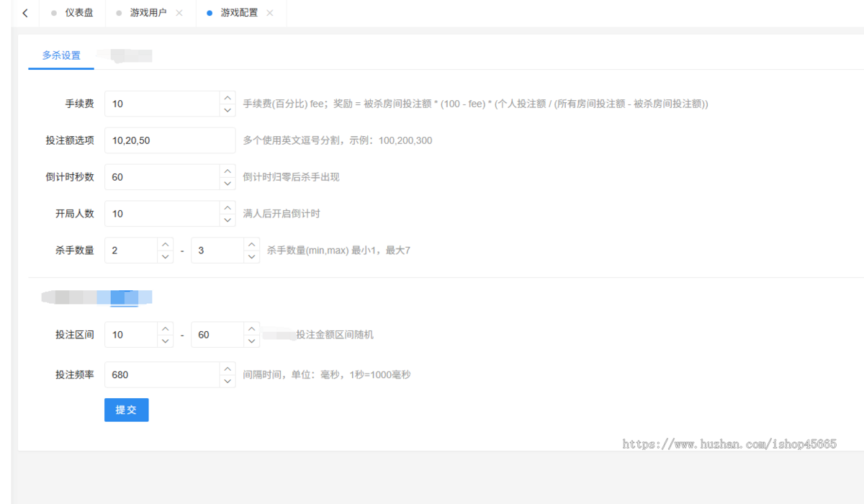864x504 pixels.
Task: Close the 游戏配置 tab
Action: (270, 13)
